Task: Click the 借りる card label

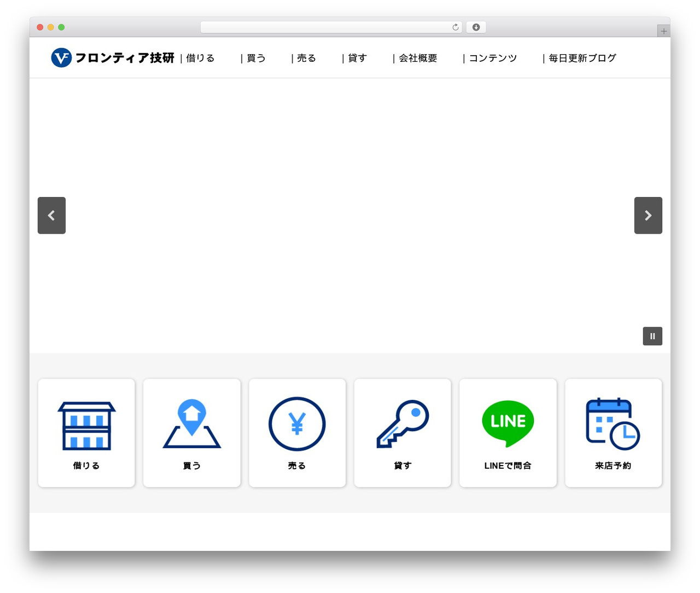Action: [x=86, y=466]
